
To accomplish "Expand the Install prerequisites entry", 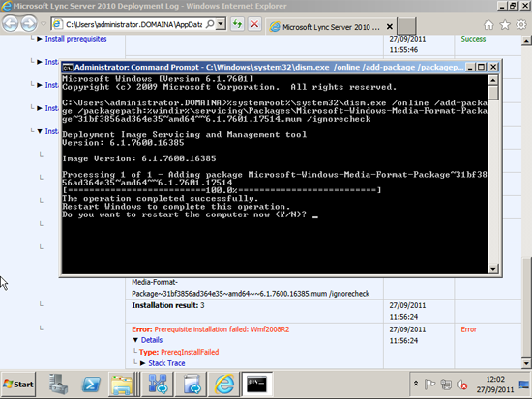I will (x=40, y=39).
